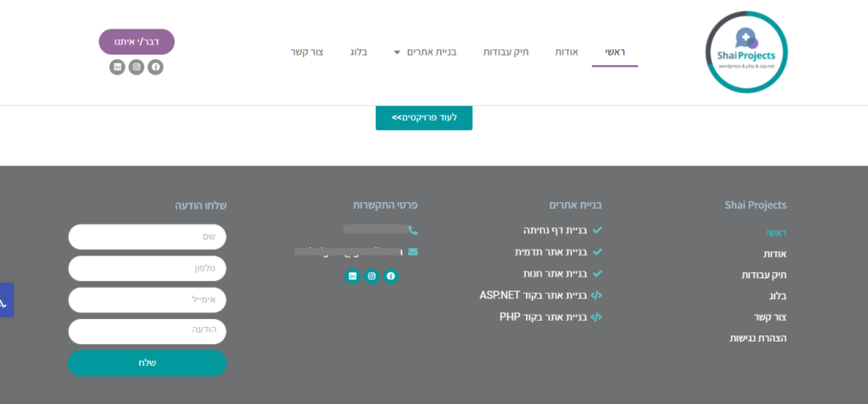Image resolution: width=868 pixels, height=404 pixels.
Task: Click the לעוד פרויקטים button
Action: 424,117
